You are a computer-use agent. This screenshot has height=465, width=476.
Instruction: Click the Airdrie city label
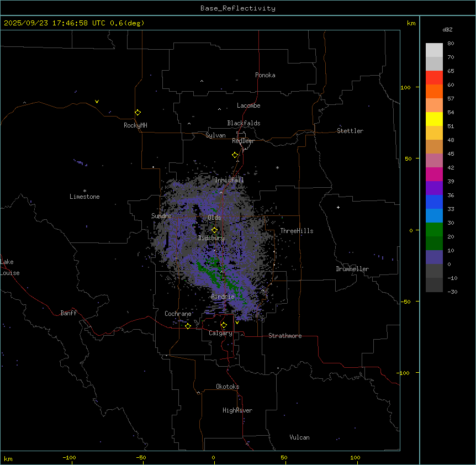[223, 297]
